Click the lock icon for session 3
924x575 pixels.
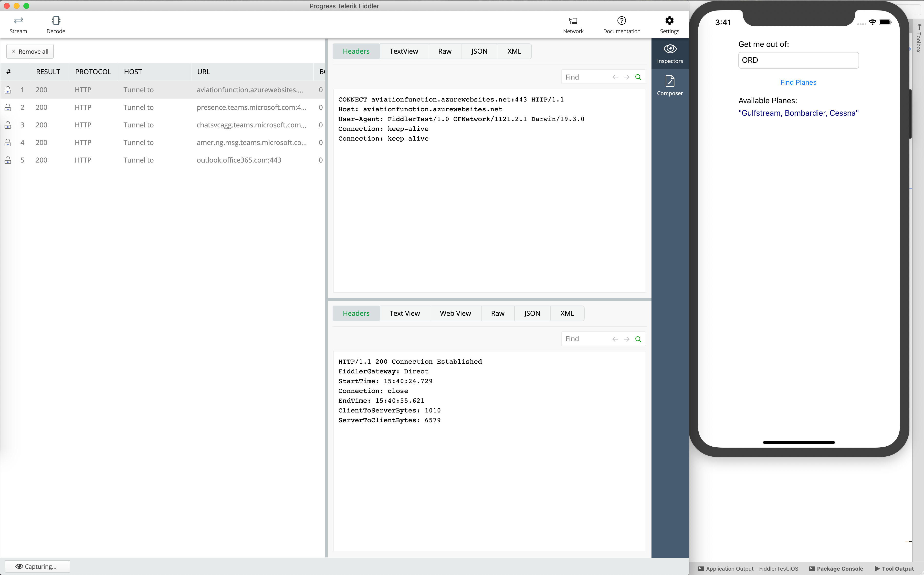(8, 125)
